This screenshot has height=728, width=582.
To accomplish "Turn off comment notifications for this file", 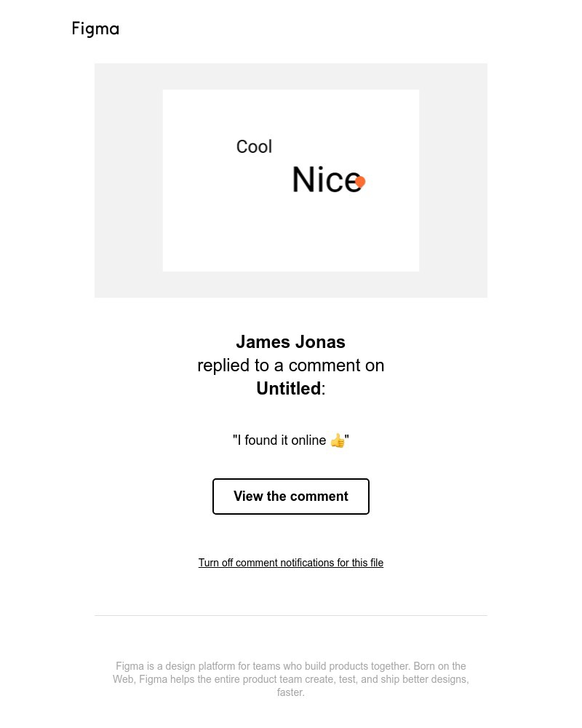I will click(x=290, y=563).
